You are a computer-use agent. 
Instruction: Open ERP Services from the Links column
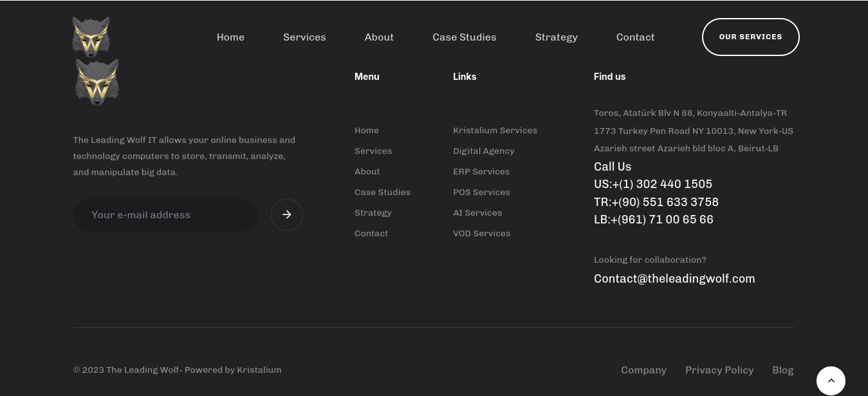click(x=481, y=171)
